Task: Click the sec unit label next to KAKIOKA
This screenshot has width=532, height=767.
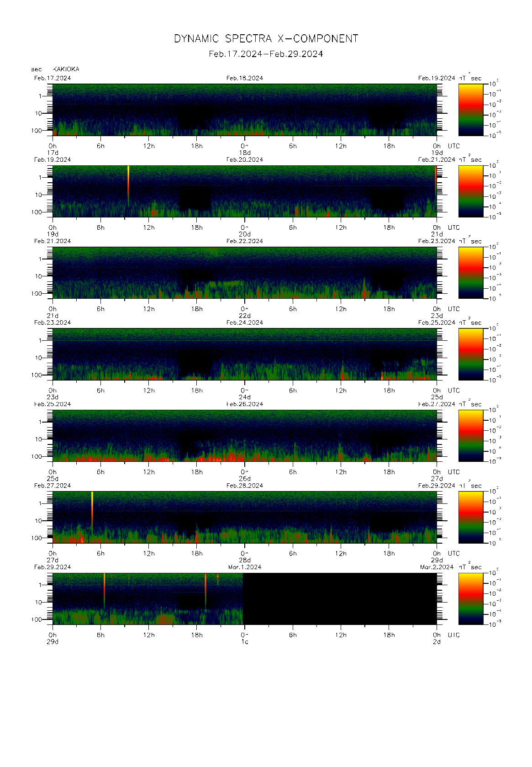Action: [x=37, y=69]
